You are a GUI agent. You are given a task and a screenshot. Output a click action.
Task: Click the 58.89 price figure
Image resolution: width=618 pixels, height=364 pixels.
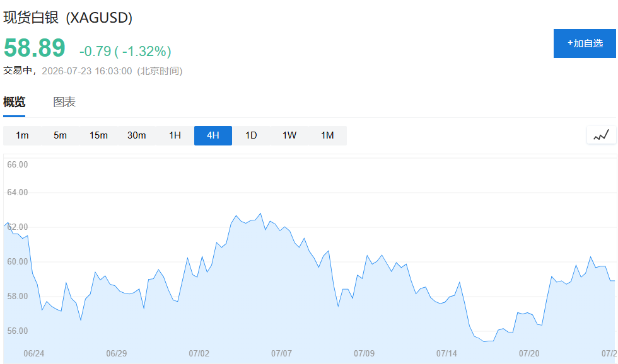(34, 48)
